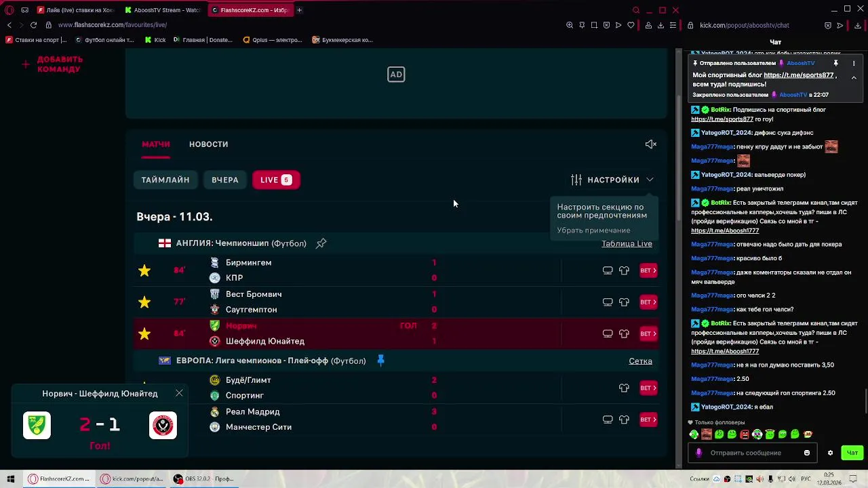This screenshot has height=488, width=868.
Task: Open emoji picker in chat input
Action: 807,453
